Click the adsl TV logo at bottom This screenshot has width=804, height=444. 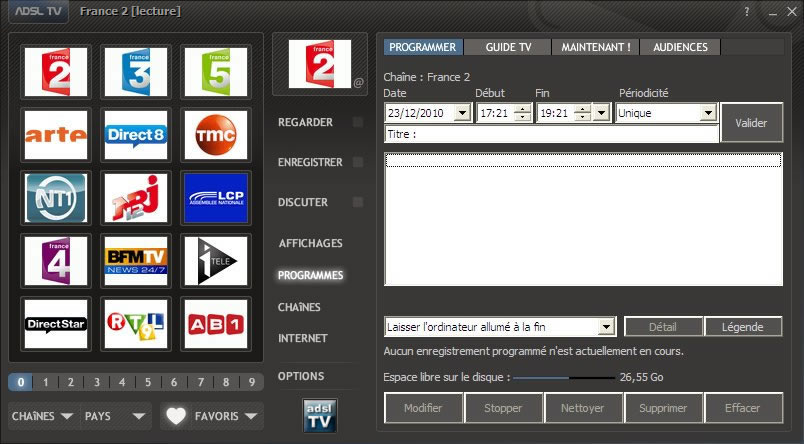(x=319, y=415)
